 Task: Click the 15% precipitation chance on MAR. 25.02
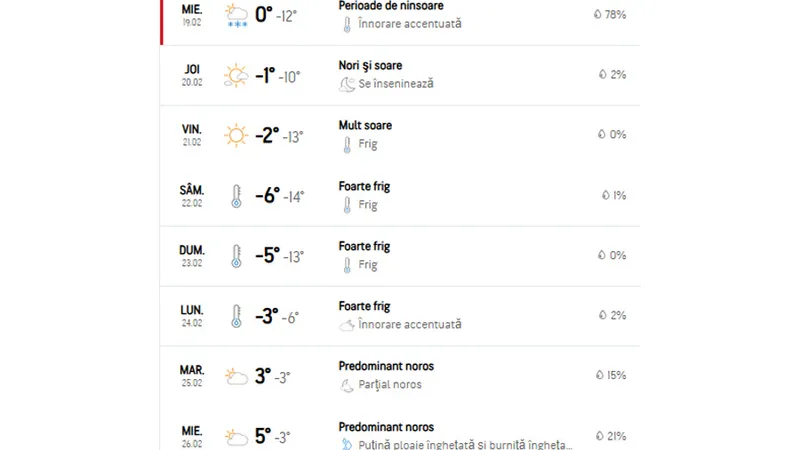coord(616,375)
